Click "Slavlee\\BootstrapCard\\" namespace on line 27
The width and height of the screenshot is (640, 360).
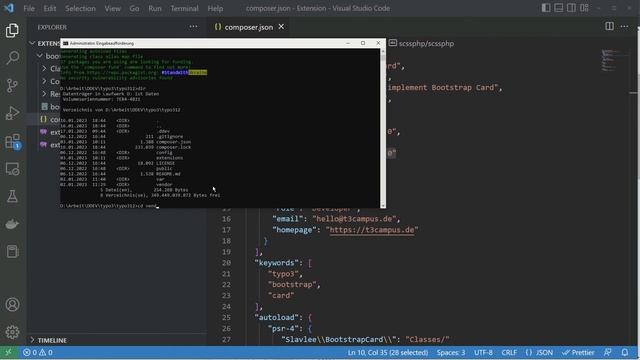tap(338, 339)
